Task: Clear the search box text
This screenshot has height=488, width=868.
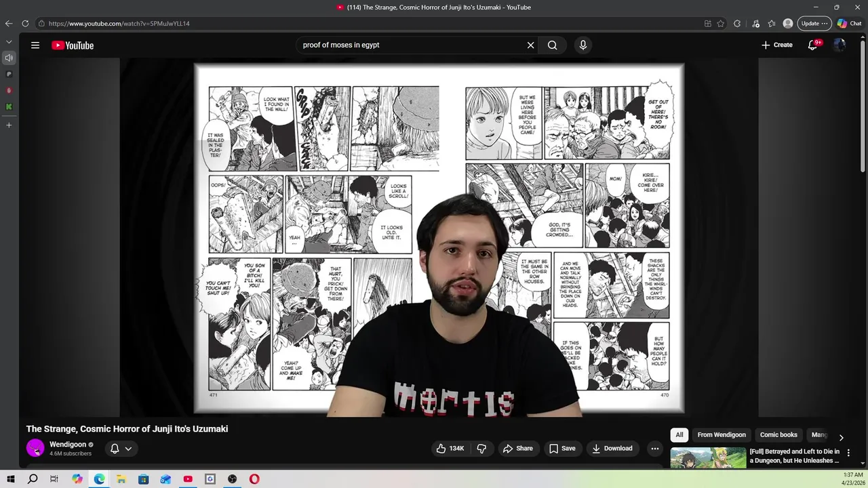Action: [530, 45]
